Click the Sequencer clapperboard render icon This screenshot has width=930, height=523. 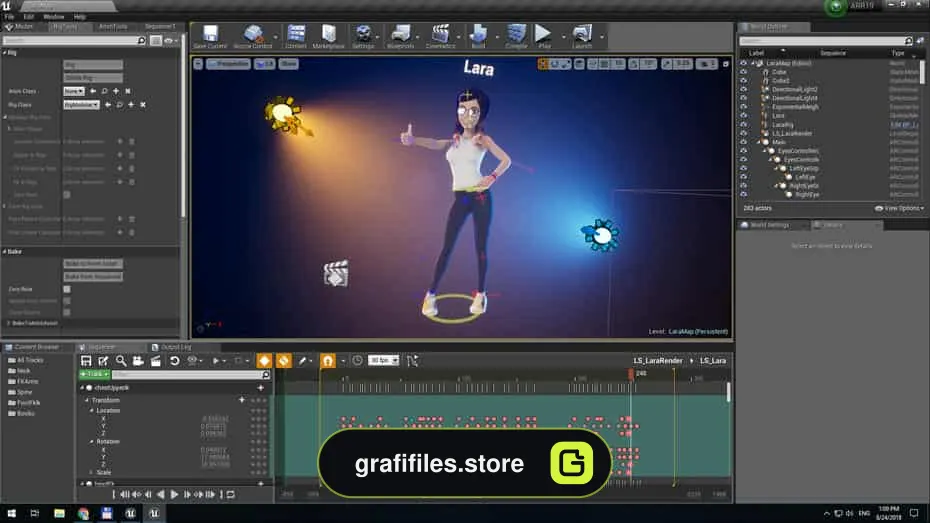(x=155, y=361)
